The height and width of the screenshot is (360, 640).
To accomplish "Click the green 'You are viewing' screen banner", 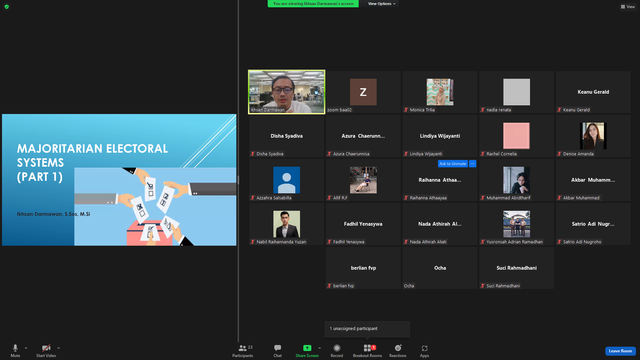I will (313, 4).
